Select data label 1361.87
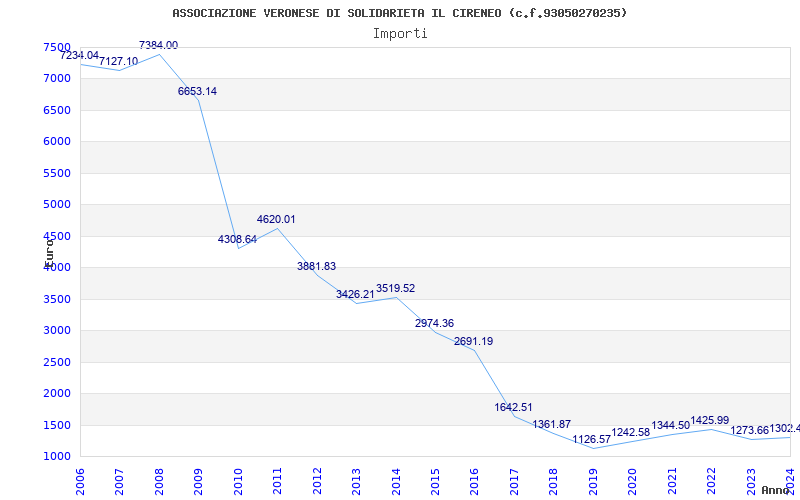This screenshot has height=500, width=800. (x=552, y=424)
